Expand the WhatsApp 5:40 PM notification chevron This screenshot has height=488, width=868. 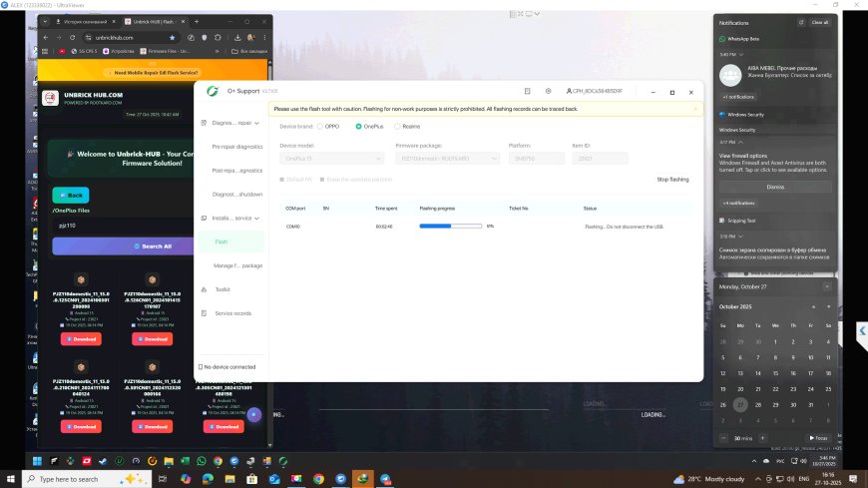tap(741, 55)
